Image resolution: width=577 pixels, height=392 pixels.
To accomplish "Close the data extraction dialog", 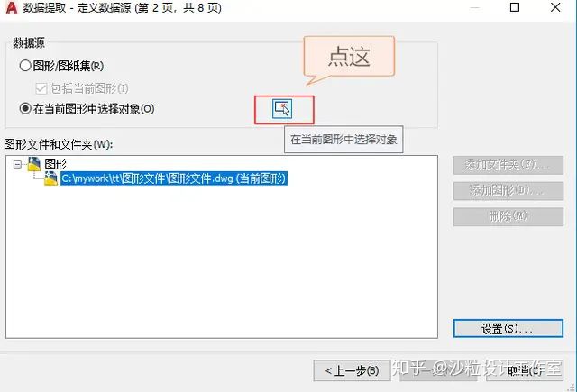I will click(x=555, y=7).
